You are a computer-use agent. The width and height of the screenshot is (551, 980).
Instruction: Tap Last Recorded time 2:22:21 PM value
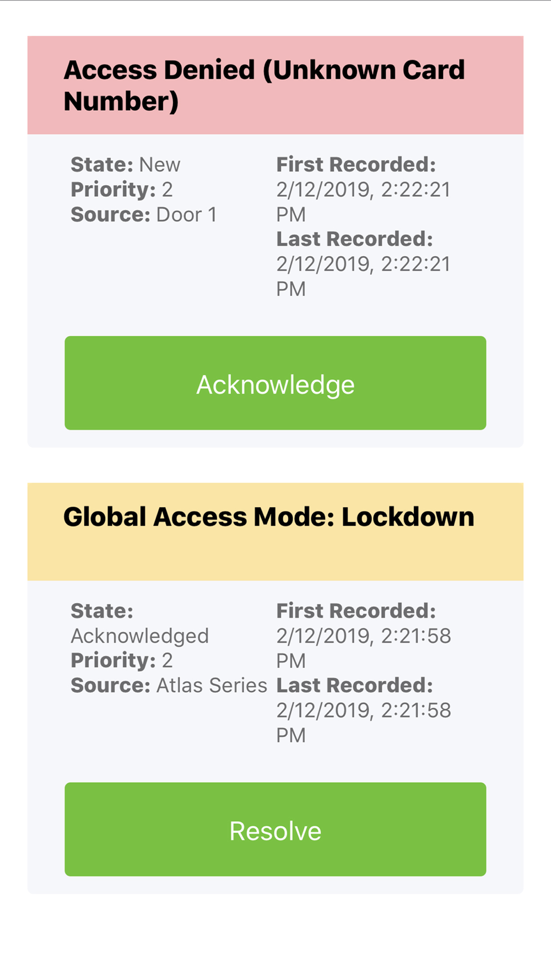pyautogui.click(x=363, y=276)
